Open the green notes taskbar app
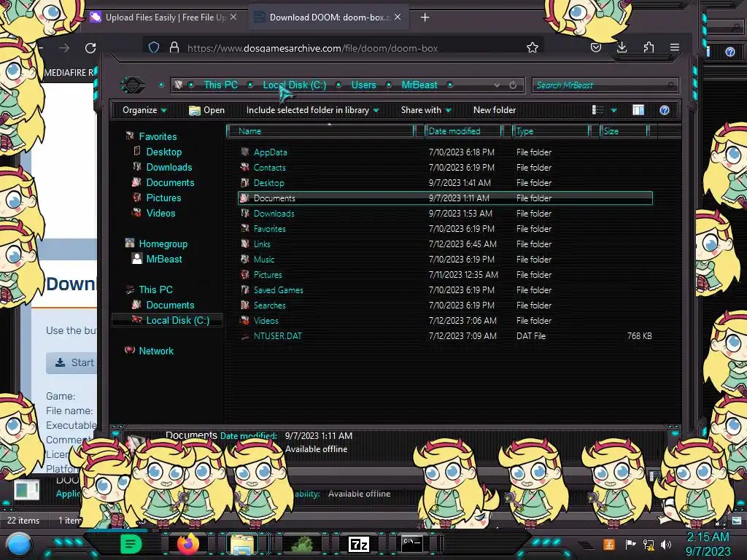This screenshot has width=747, height=560. [x=131, y=544]
